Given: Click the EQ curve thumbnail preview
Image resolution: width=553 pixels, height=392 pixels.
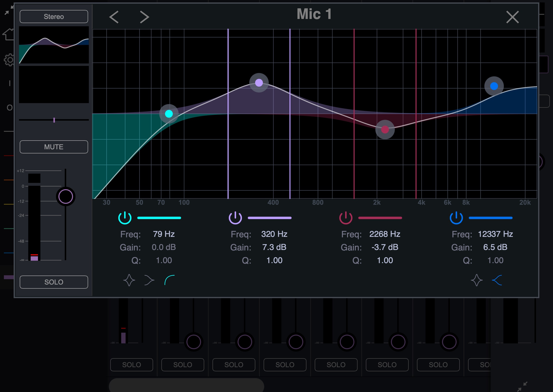Looking at the screenshot, I should (54, 45).
